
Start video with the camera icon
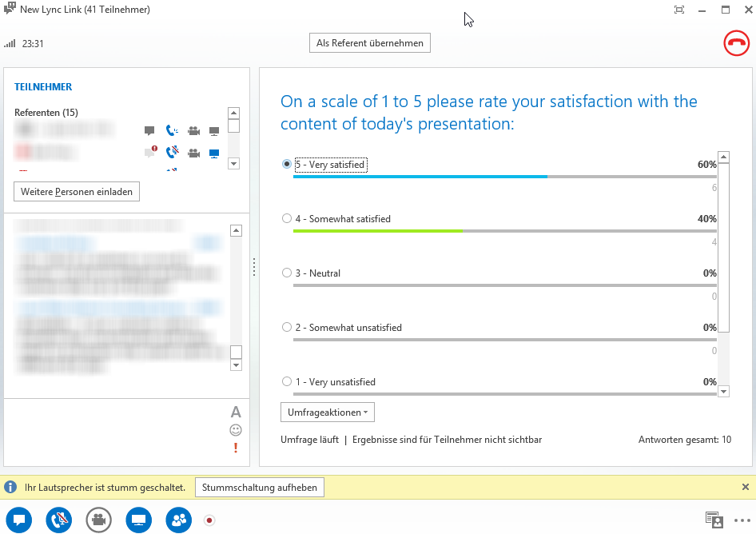point(99,520)
